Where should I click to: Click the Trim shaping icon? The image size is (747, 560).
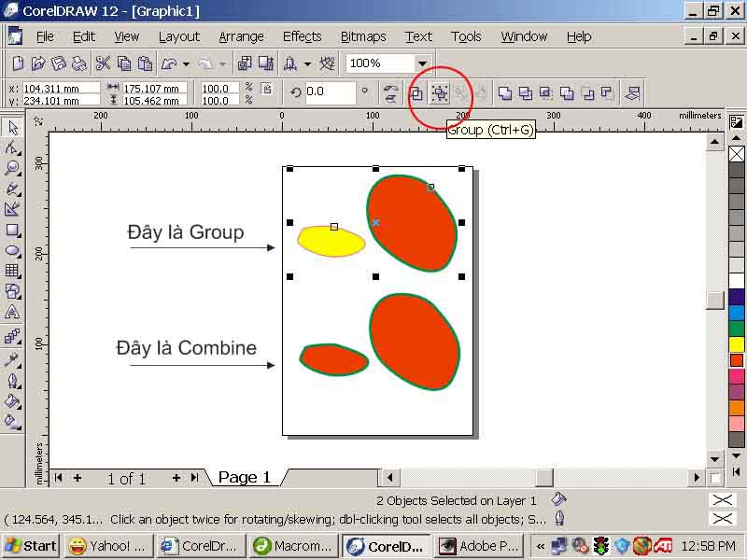coord(526,93)
